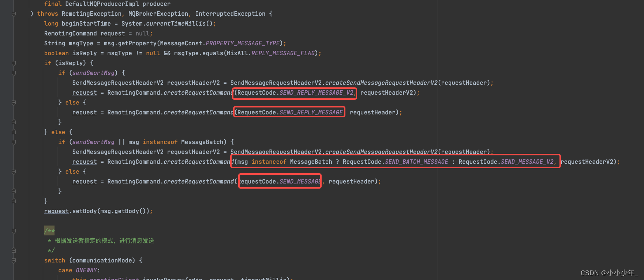Click 'isReply' in the boolean declaration
The width and height of the screenshot is (644, 280).
[85, 53]
